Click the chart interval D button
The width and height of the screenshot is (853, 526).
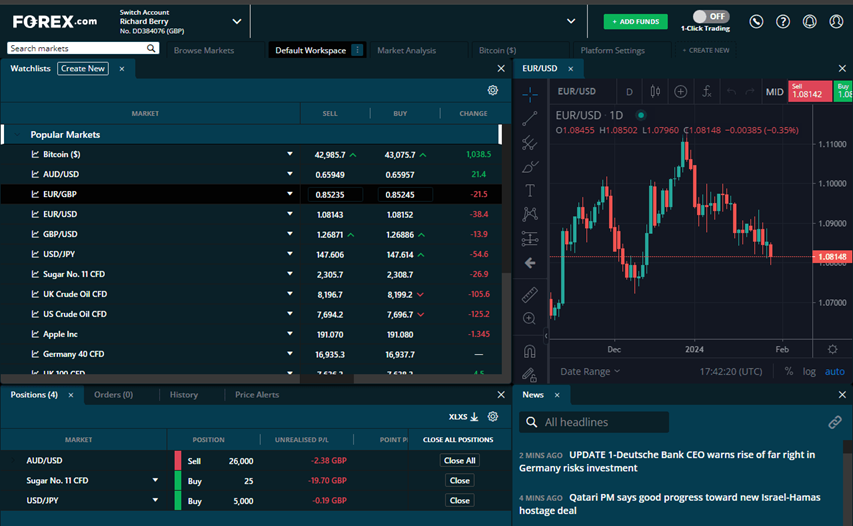(x=629, y=92)
